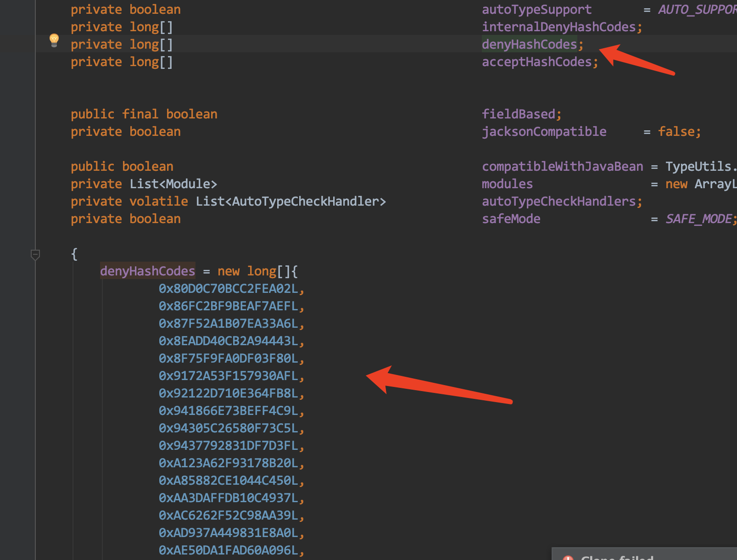Click hash value 0x86FC2BF9BEAF7AEFL
This screenshot has height=560, width=737.
228,306
